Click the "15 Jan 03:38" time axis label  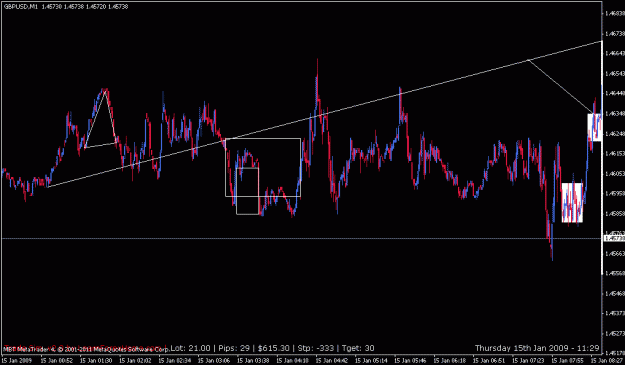pyautogui.click(x=253, y=361)
